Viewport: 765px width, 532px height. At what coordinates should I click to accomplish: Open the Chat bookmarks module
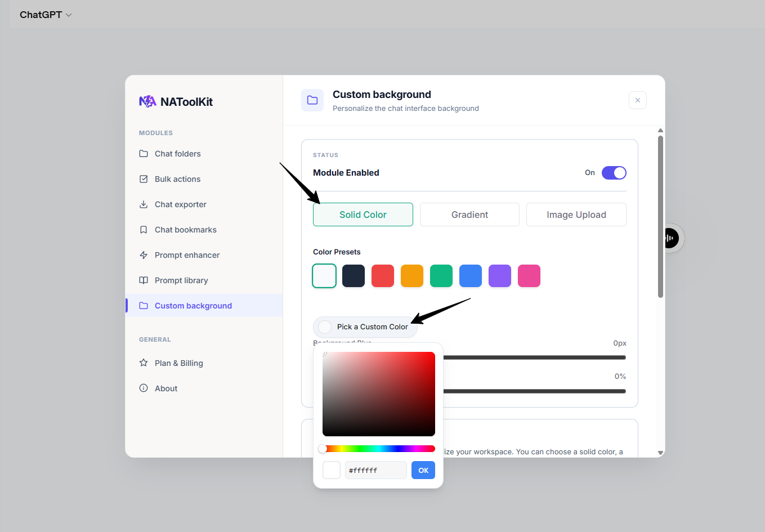click(x=204, y=230)
